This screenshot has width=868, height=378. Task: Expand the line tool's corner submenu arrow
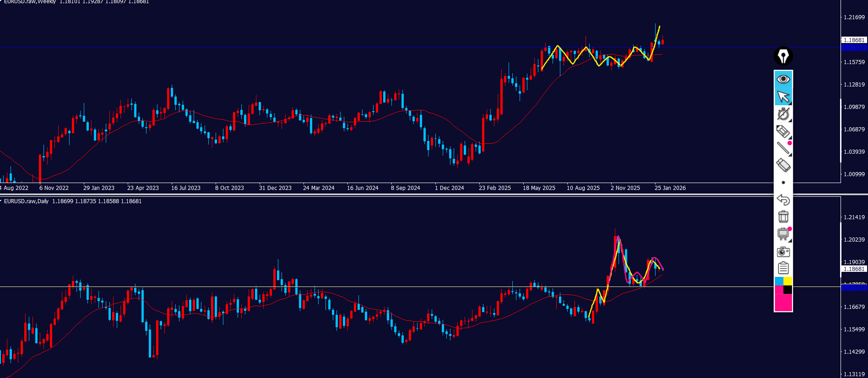coord(790,155)
